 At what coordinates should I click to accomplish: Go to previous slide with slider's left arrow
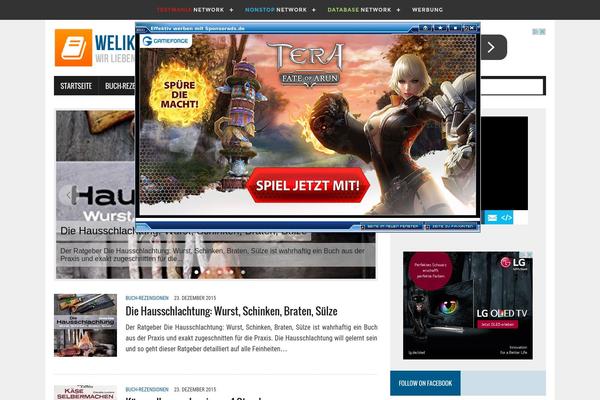coord(68,195)
